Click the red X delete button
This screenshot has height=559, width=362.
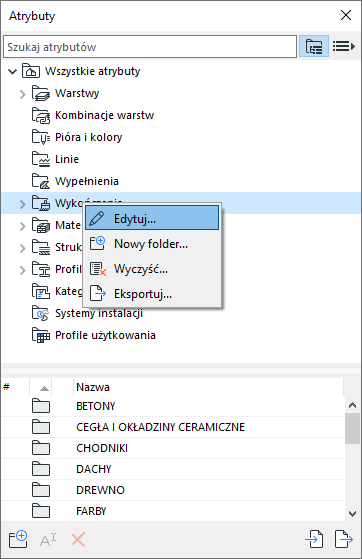tap(78, 540)
